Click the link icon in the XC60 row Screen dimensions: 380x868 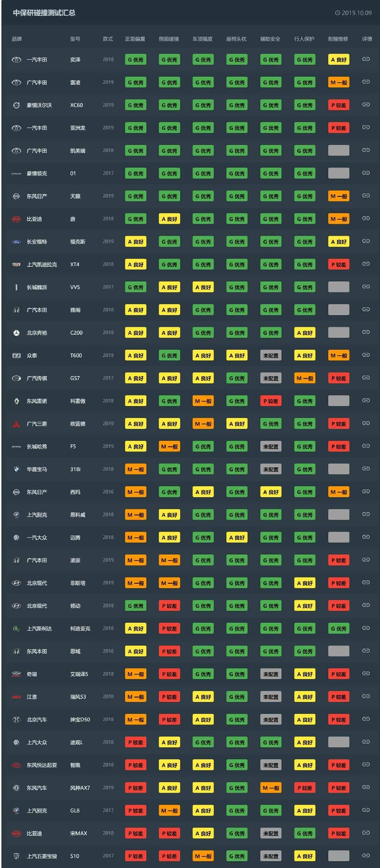tap(366, 104)
